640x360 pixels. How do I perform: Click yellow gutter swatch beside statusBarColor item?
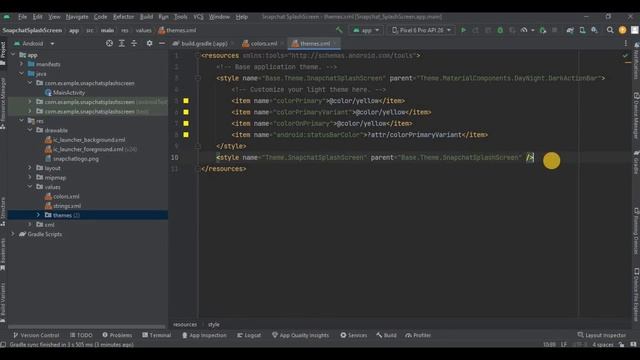point(186,134)
